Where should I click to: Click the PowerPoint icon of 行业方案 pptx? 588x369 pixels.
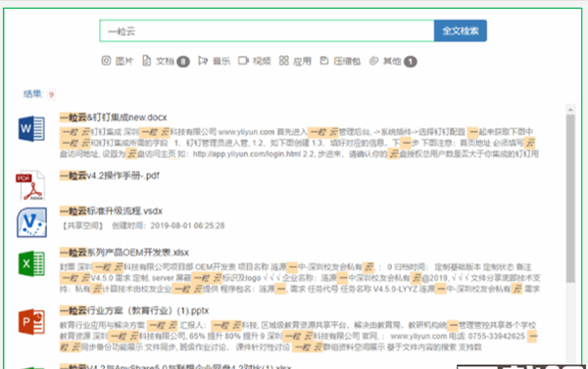[31, 322]
